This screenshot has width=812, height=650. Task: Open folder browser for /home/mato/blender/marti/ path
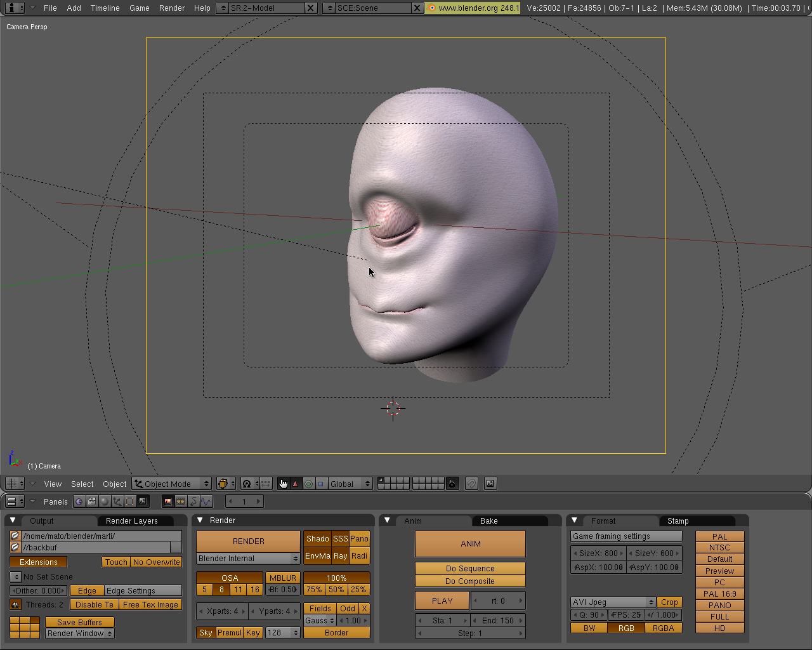coord(15,536)
